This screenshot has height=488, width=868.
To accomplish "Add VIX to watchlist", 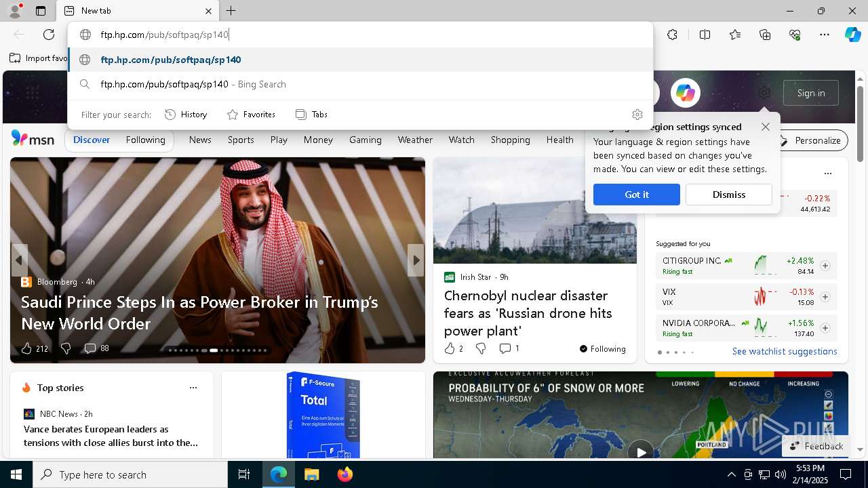I will tap(825, 297).
